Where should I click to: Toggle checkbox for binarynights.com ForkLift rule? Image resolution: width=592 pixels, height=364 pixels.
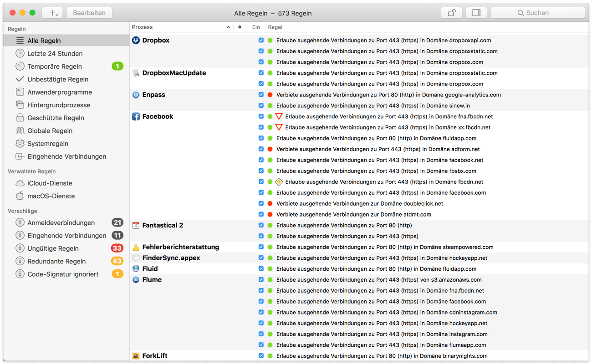pyautogui.click(x=261, y=356)
